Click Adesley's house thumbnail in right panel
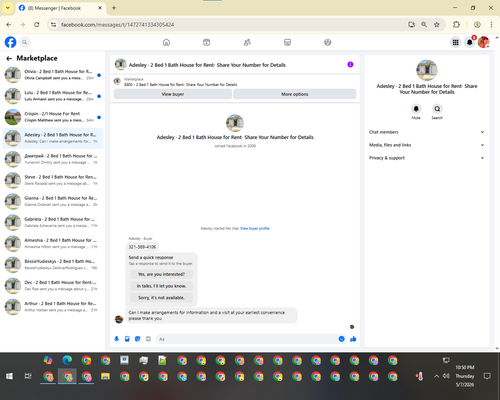This screenshot has width=500, height=400. pos(427,70)
